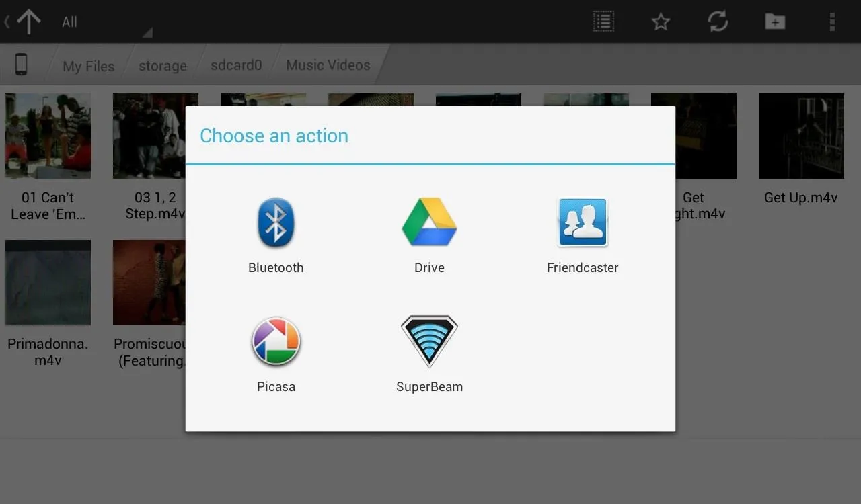Screen dimensions: 861x504
Task: Refresh the file listing
Action: (718, 22)
